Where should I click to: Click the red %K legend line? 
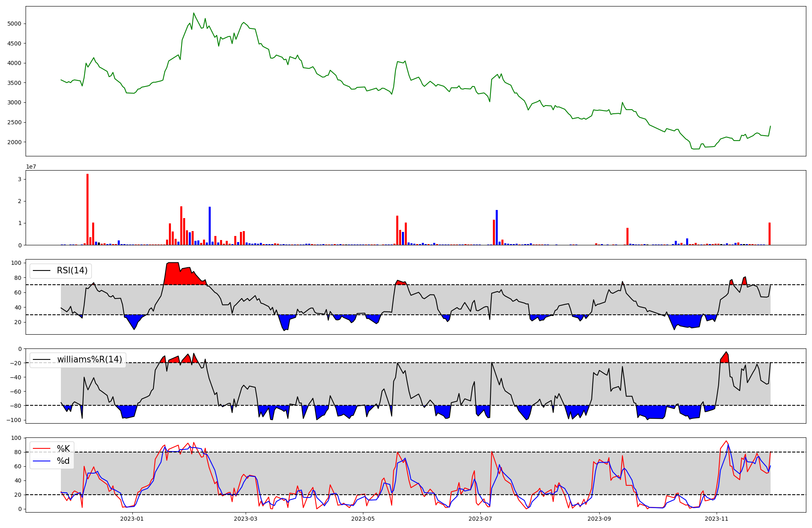[x=41, y=449]
